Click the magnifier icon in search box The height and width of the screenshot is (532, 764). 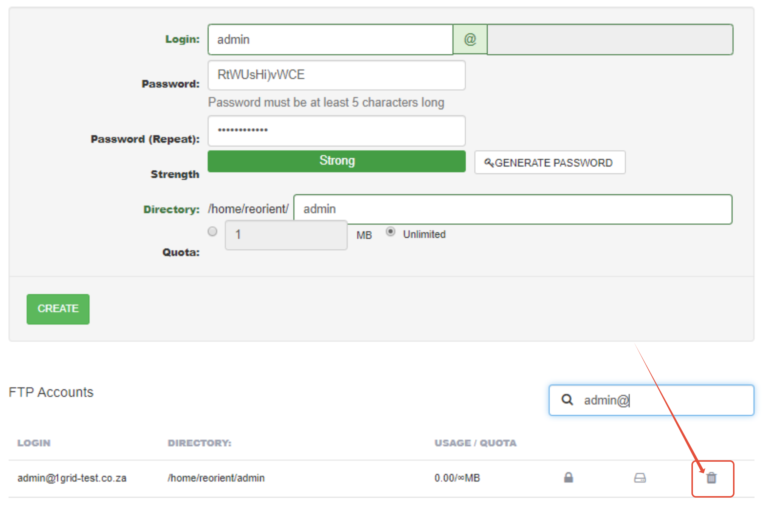[567, 400]
